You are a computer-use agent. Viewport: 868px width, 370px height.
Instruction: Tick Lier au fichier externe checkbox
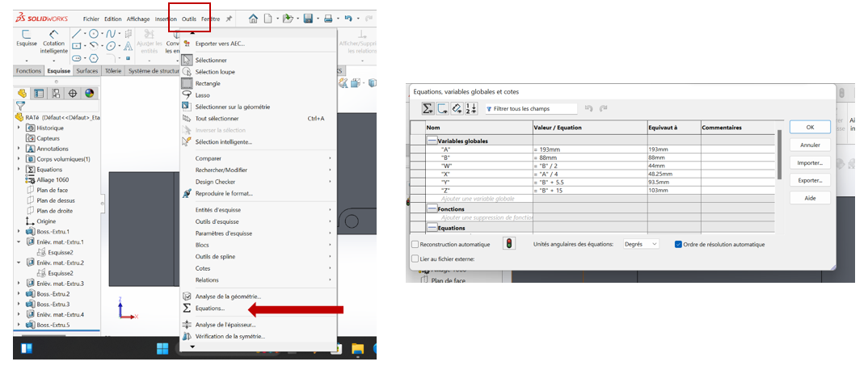[415, 259]
